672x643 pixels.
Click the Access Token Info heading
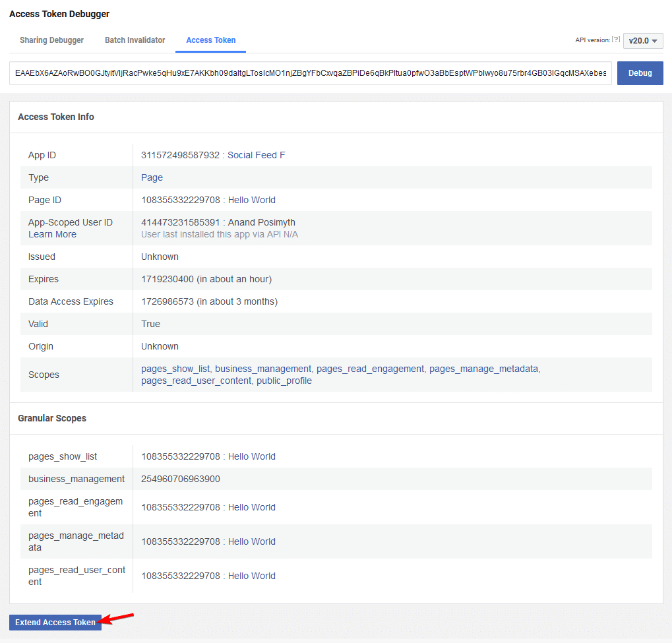55,117
